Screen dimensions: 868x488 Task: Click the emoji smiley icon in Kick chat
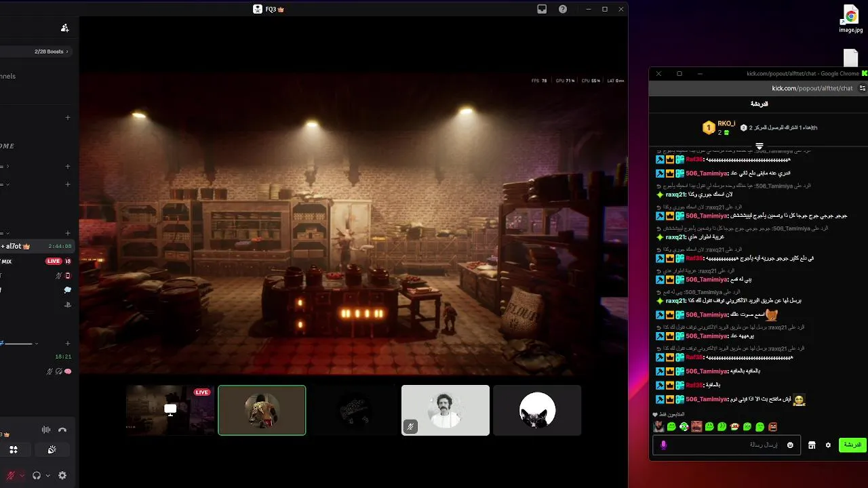click(x=790, y=445)
